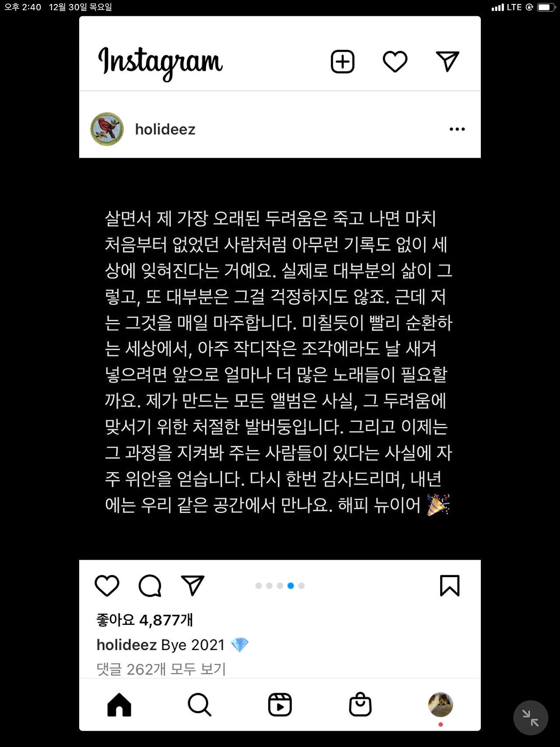560x747 pixels.
Task: Tap the Instagram logo
Action: (x=161, y=63)
